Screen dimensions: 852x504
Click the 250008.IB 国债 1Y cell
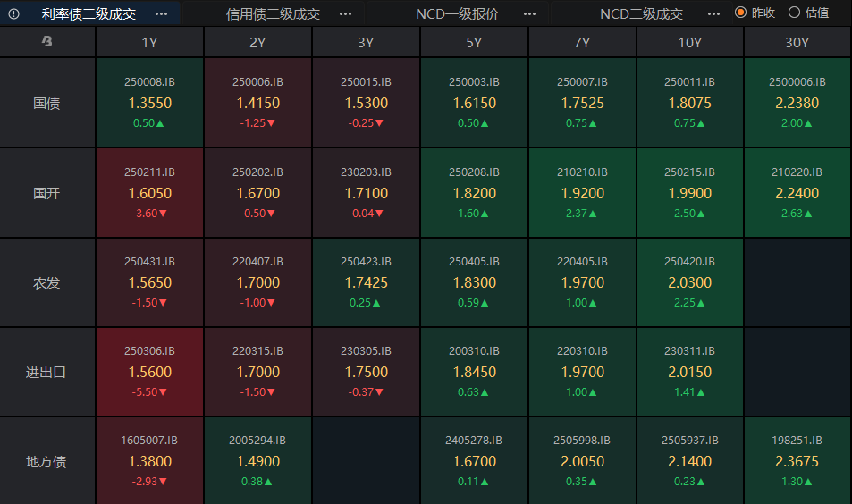(149, 102)
